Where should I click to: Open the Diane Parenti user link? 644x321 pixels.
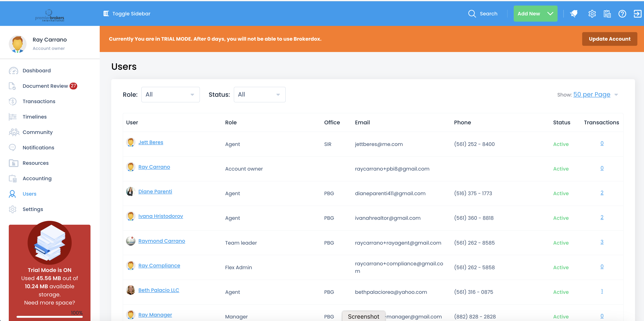click(x=155, y=192)
